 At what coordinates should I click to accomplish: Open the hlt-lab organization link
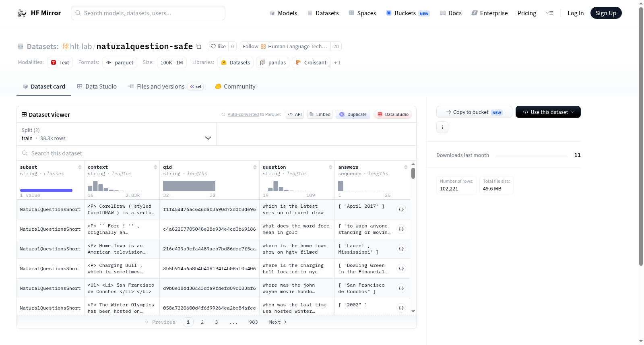tap(81, 46)
